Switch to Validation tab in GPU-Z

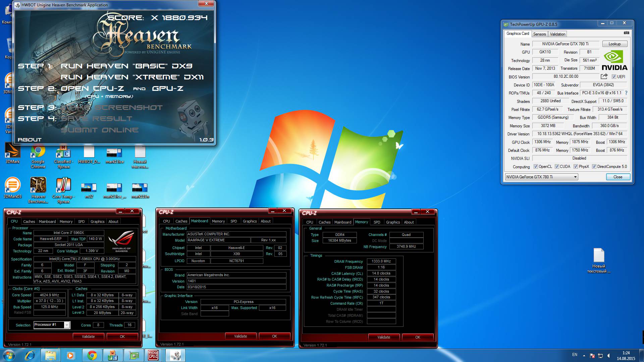(x=557, y=34)
